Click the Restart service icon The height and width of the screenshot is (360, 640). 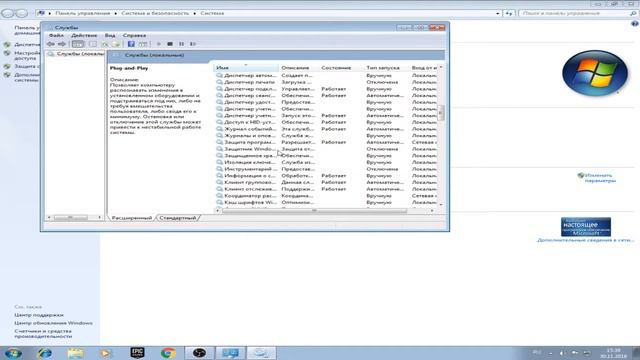coord(193,44)
